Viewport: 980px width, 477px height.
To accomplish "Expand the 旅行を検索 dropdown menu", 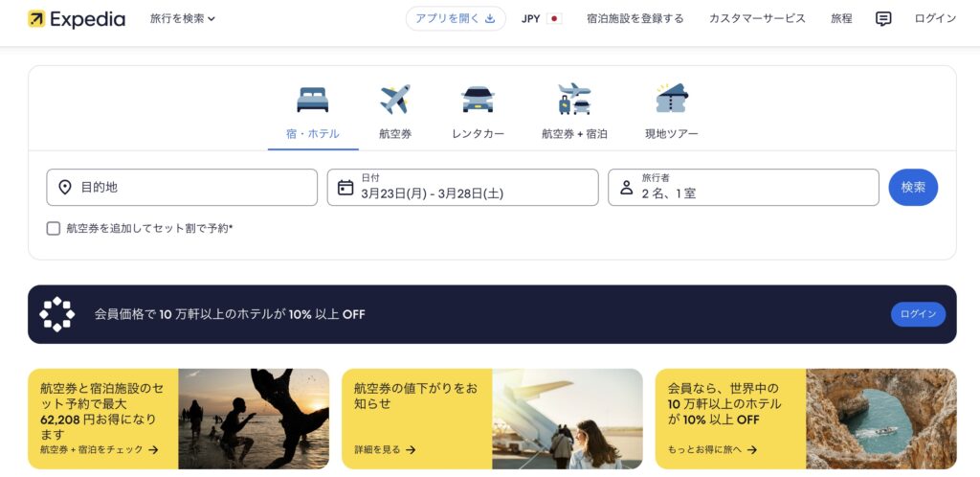I will point(183,19).
